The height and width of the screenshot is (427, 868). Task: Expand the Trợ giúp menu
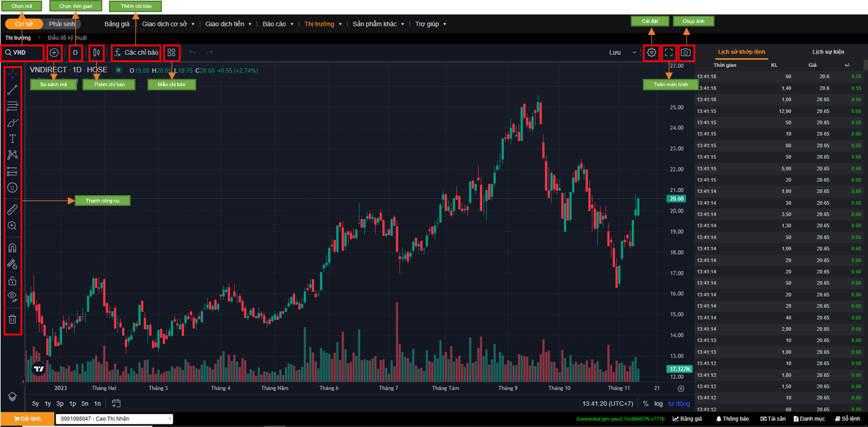(x=431, y=24)
